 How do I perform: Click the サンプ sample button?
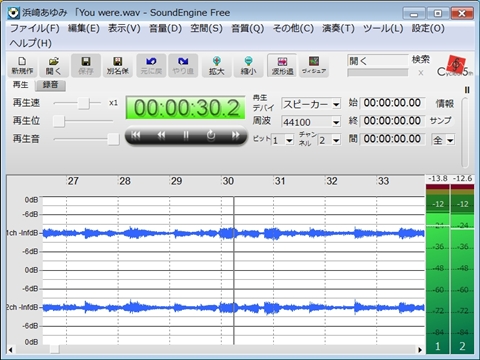[x=440, y=121]
